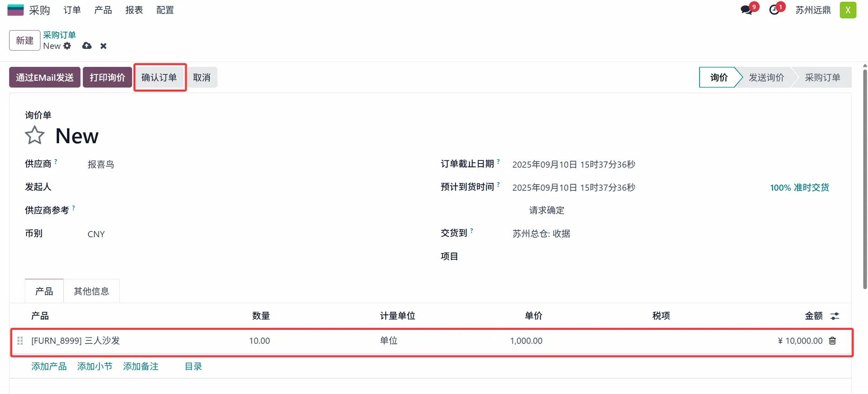The height and width of the screenshot is (394, 868).
Task: Click the vertical scrollbar on the right
Action: pos(864,181)
